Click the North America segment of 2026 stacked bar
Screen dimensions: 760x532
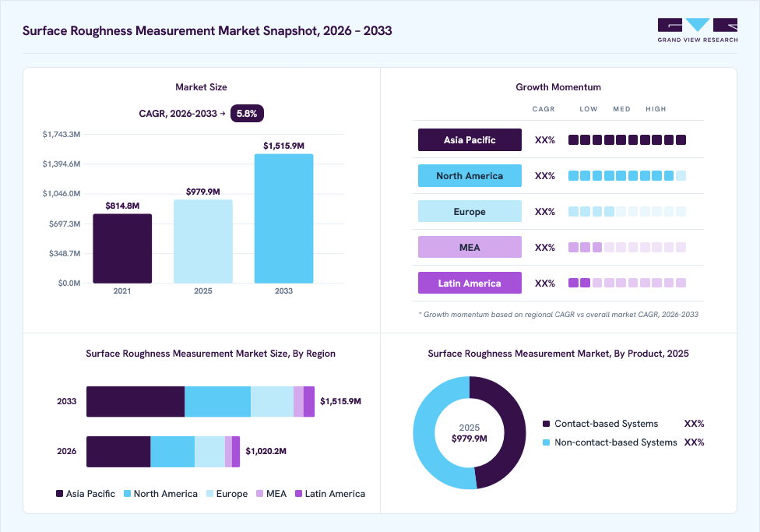173,452
